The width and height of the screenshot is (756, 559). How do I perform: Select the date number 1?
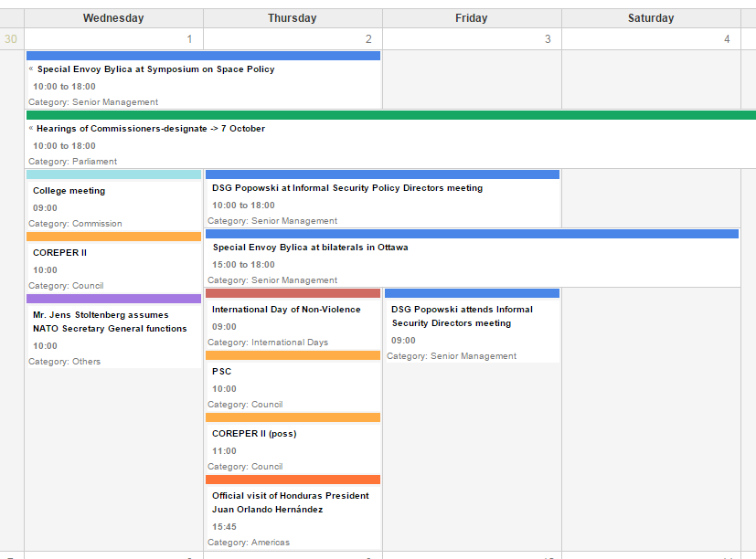pos(189,38)
